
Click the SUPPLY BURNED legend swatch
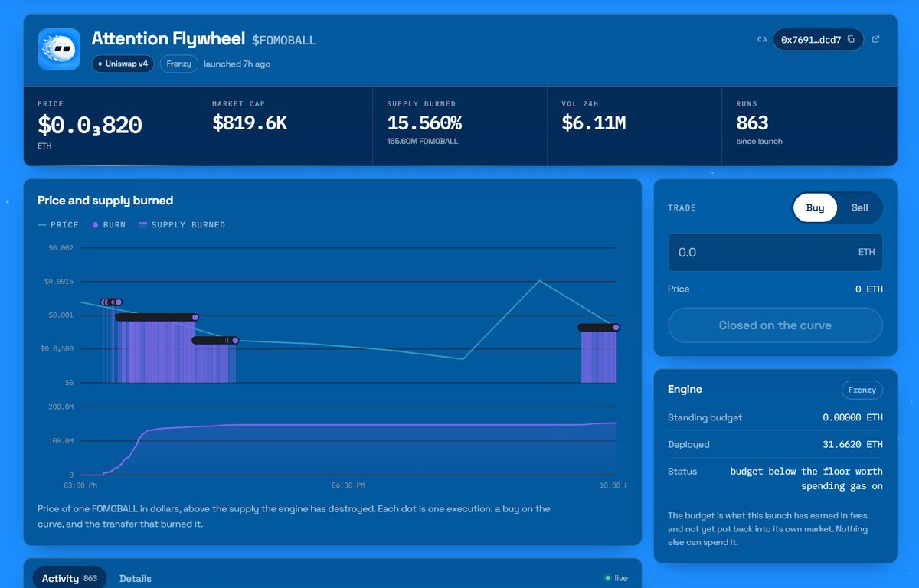pos(142,225)
